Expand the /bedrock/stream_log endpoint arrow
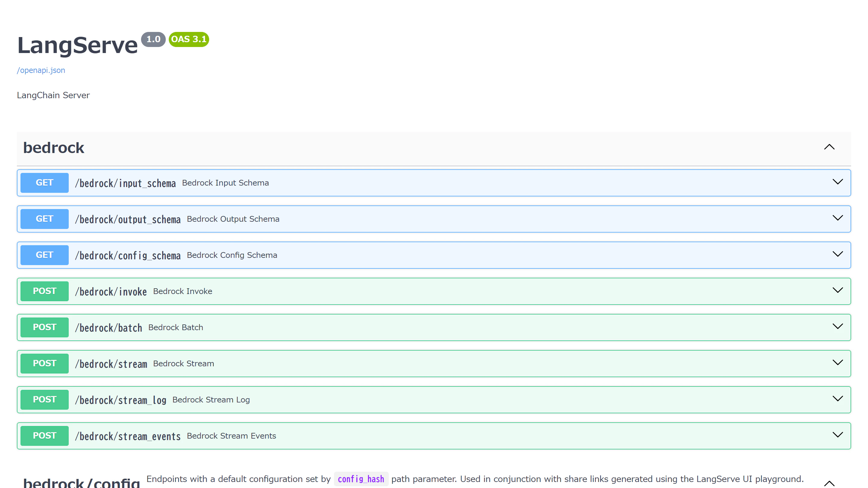 pyautogui.click(x=838, y=399)
